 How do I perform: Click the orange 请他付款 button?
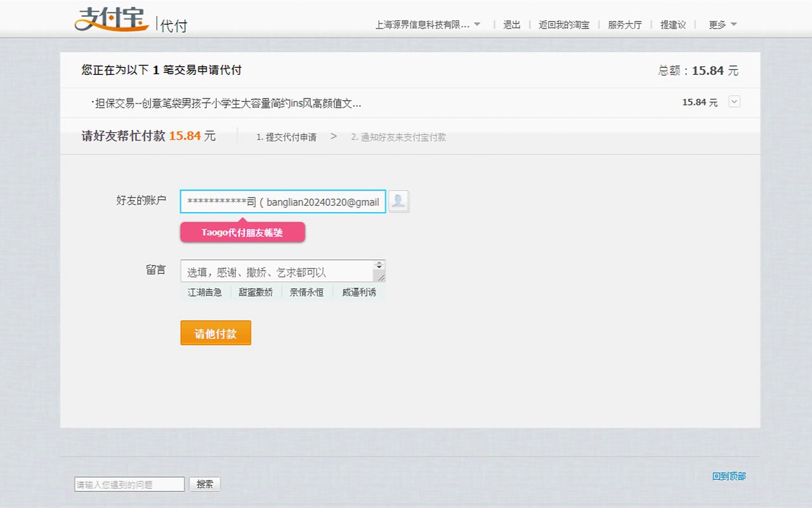click(x=216, y=333)
